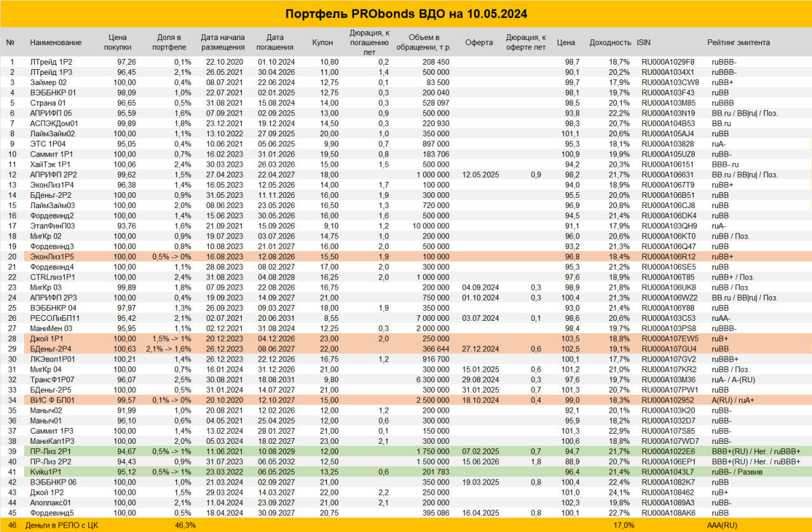Select the volume value "201 783"
This screenshot has width=812, height=532.
click(436, 471)
